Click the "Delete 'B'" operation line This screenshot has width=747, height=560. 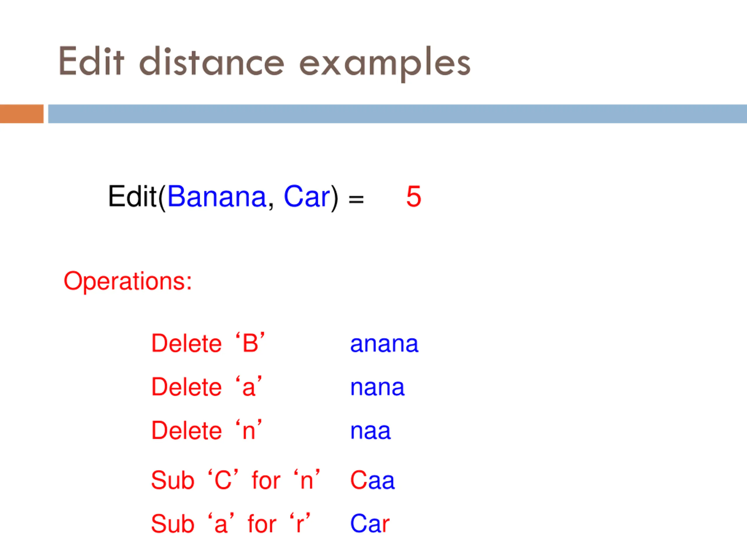point(208,343)
